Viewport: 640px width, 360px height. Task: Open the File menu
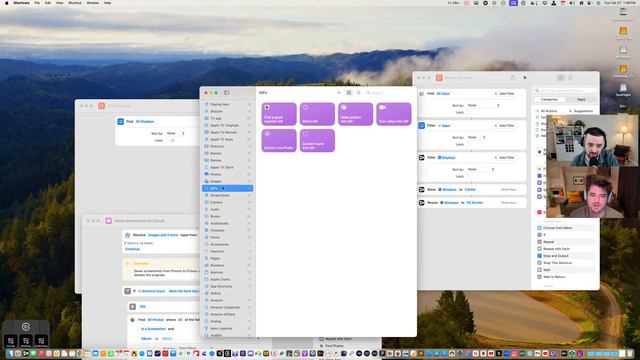click(x=37, y=3)
